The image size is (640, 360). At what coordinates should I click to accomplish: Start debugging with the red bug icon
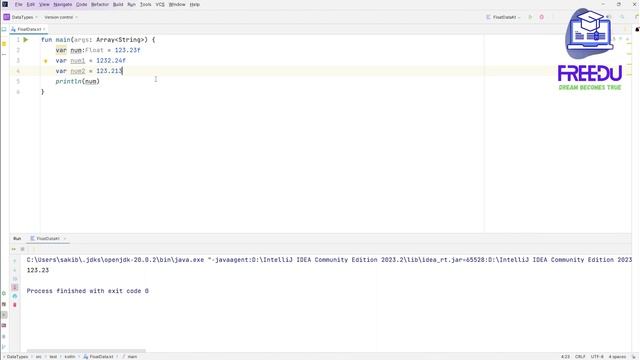click(x=542, y=17)
